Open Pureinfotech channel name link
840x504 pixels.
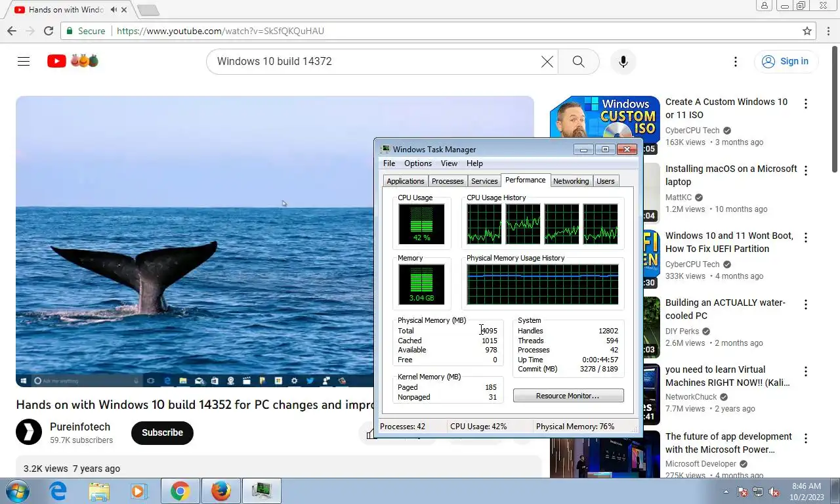pyautogui.click(x=80, y=427)
